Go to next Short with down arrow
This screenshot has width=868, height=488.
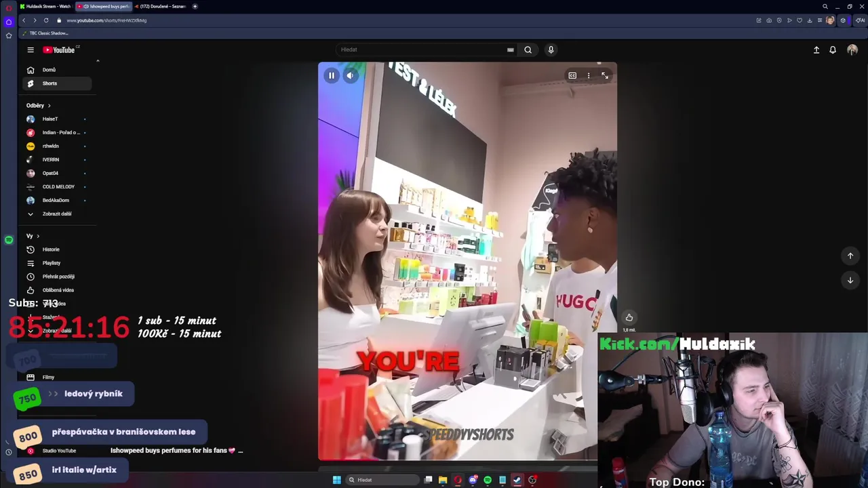point(850,280)
